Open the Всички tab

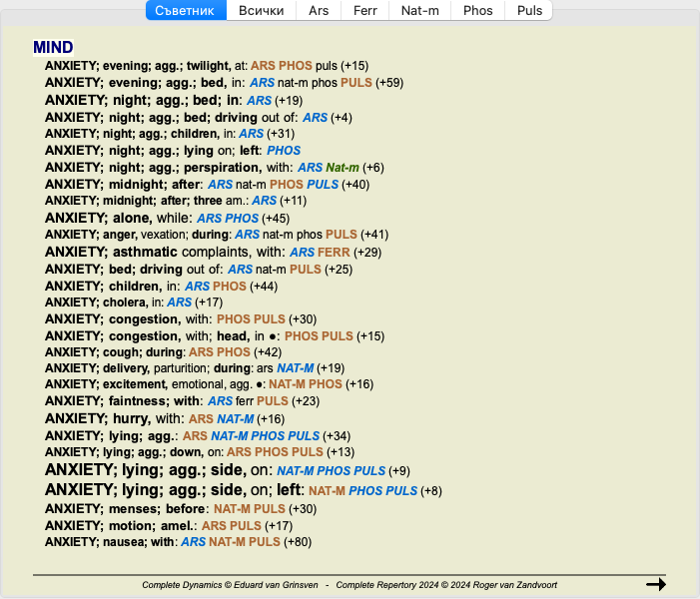coord(262,10)
